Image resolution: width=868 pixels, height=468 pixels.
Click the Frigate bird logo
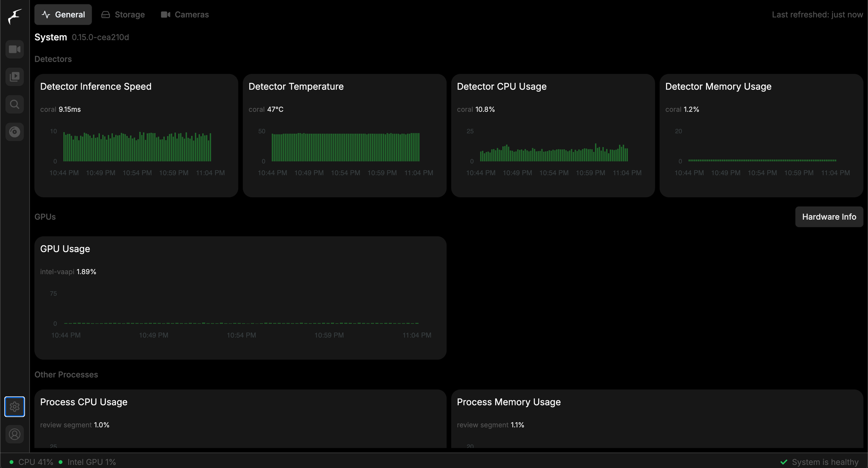point(15,16)
